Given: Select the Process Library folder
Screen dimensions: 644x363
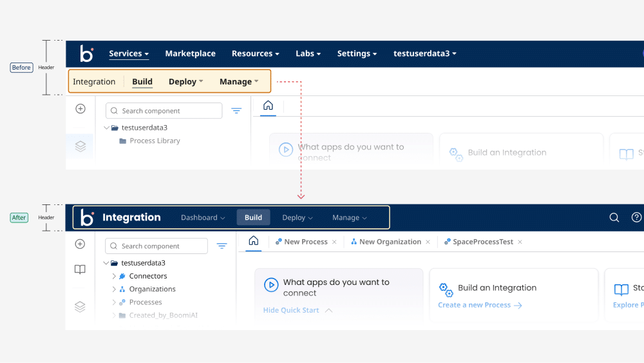Looking at the screenshot, I should (x=155, y=141).
